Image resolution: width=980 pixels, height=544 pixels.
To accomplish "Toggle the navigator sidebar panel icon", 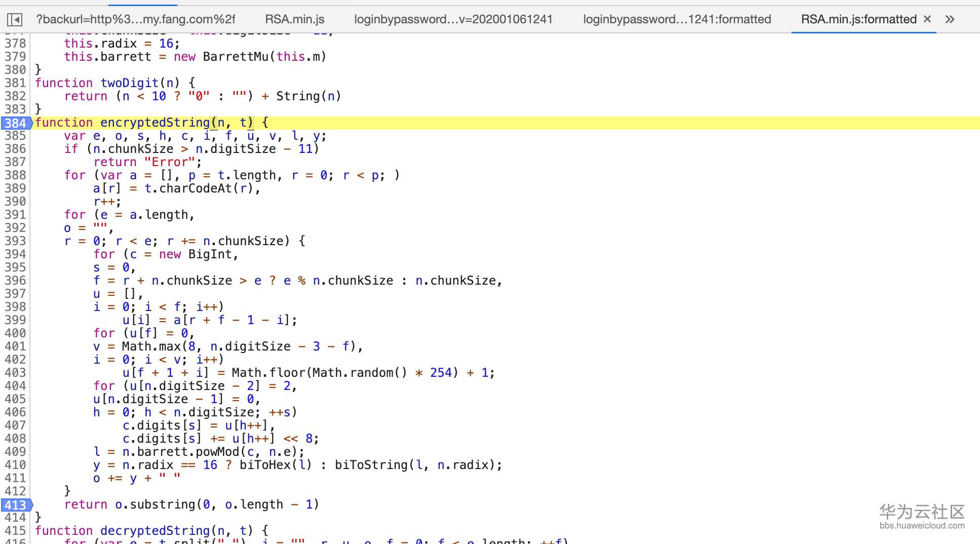I will 15,19.
